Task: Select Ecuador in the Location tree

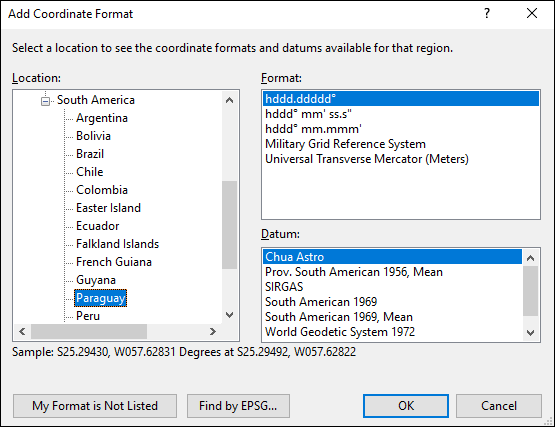Action: (97, 226)
